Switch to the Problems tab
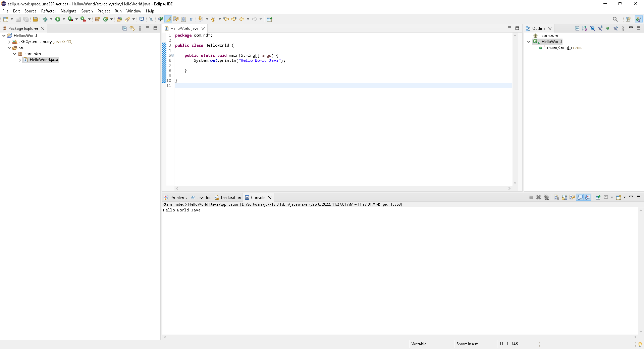 point(175,198)
